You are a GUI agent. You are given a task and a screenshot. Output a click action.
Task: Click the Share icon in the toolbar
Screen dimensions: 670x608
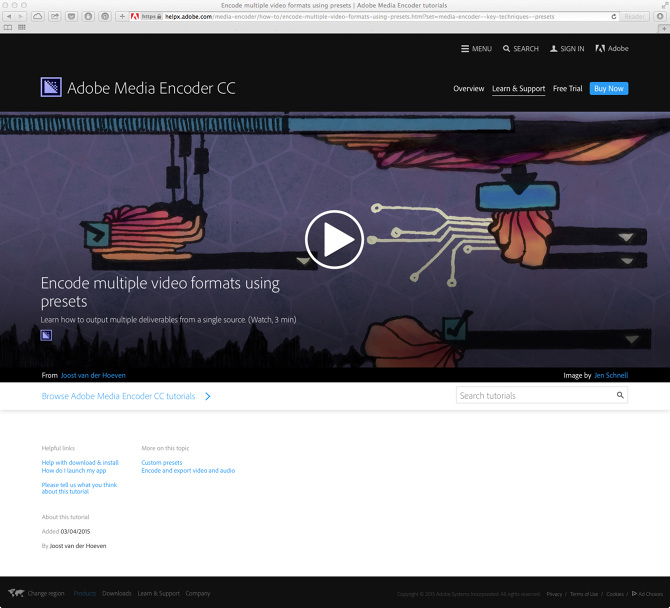[55, 16]
